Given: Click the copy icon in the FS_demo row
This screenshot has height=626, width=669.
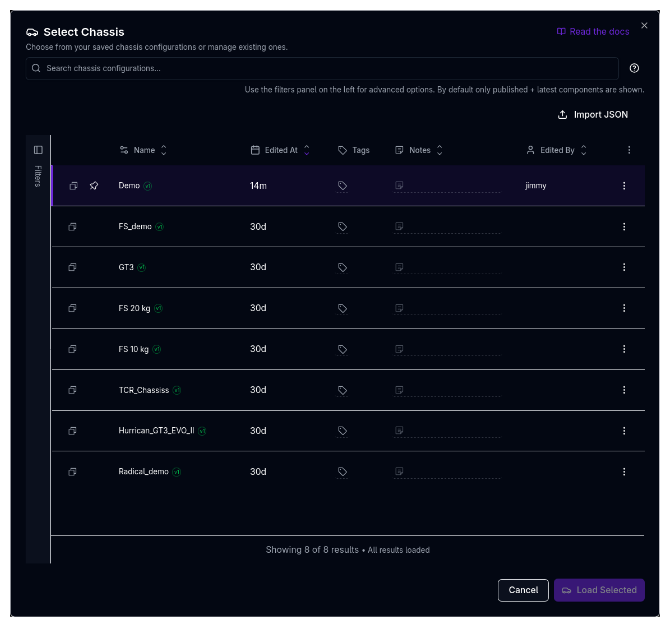Looking at the screenshot, I should [72, 227].
